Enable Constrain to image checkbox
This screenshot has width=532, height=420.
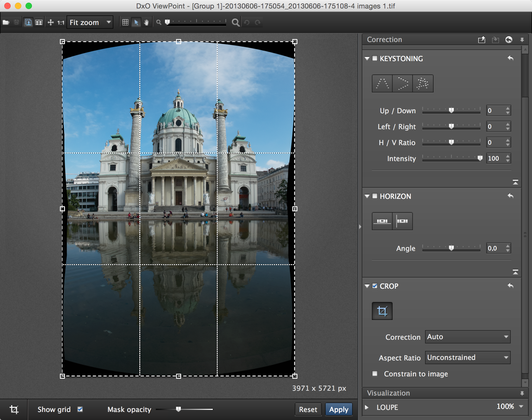(375, 373)
